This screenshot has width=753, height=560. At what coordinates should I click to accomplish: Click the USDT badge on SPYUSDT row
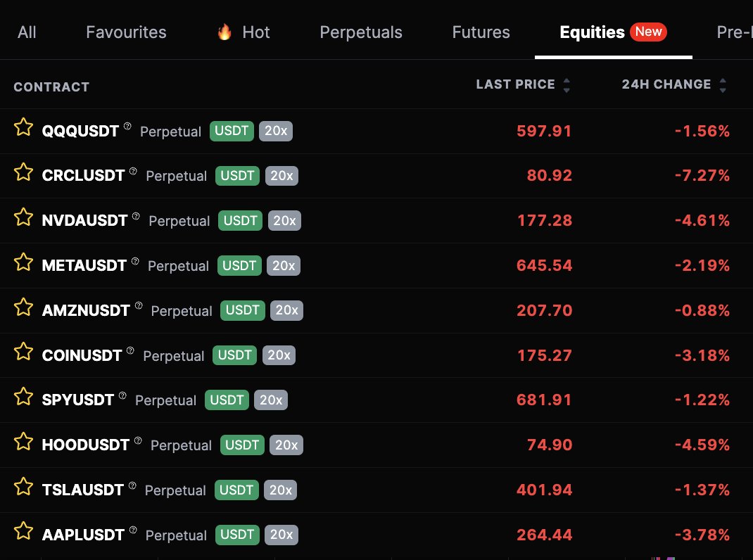coord(227,400)
